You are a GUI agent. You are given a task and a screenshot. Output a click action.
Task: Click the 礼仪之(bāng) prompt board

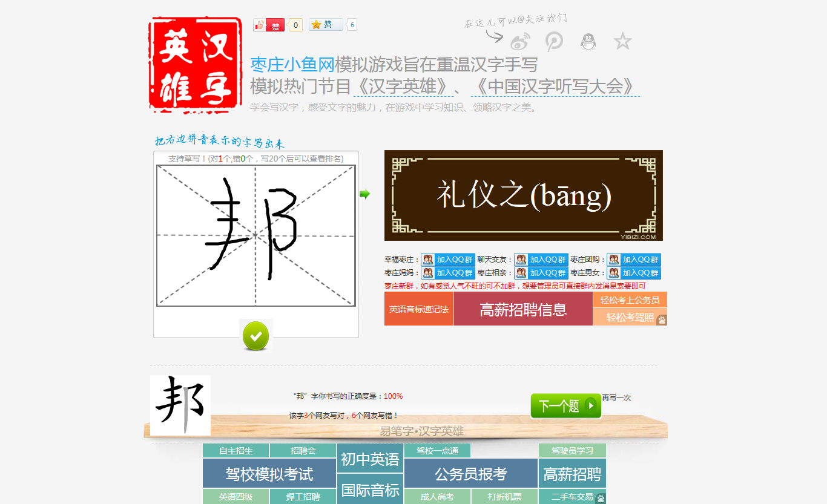click(524, 195)
